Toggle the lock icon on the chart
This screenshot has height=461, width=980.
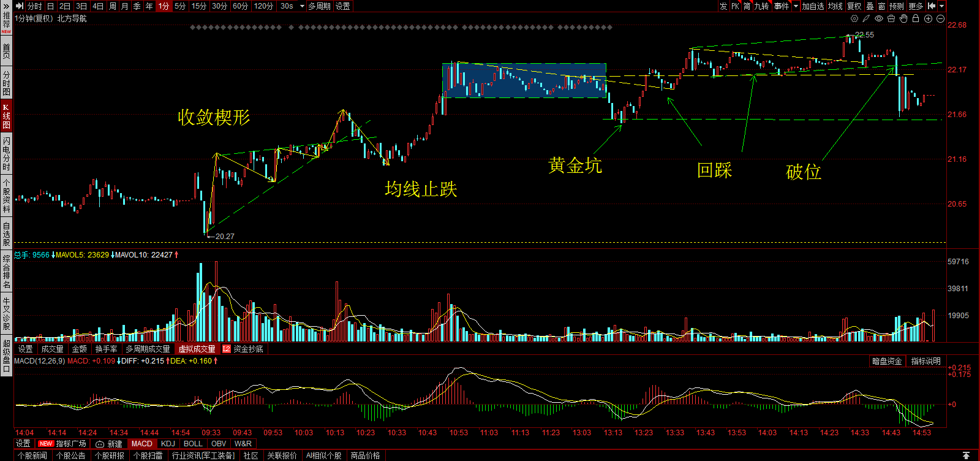(916, 18)
